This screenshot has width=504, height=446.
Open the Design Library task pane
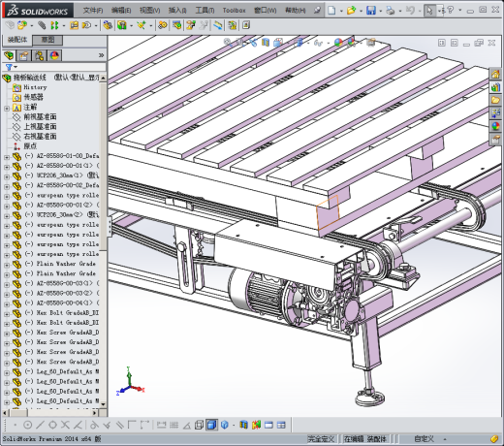tap(495, 87)
